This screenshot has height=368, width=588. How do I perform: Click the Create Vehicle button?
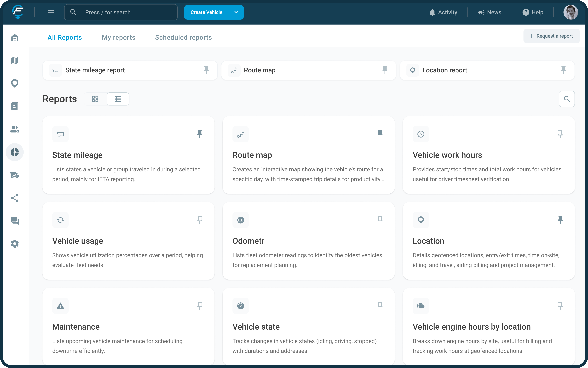pos(206,12)
